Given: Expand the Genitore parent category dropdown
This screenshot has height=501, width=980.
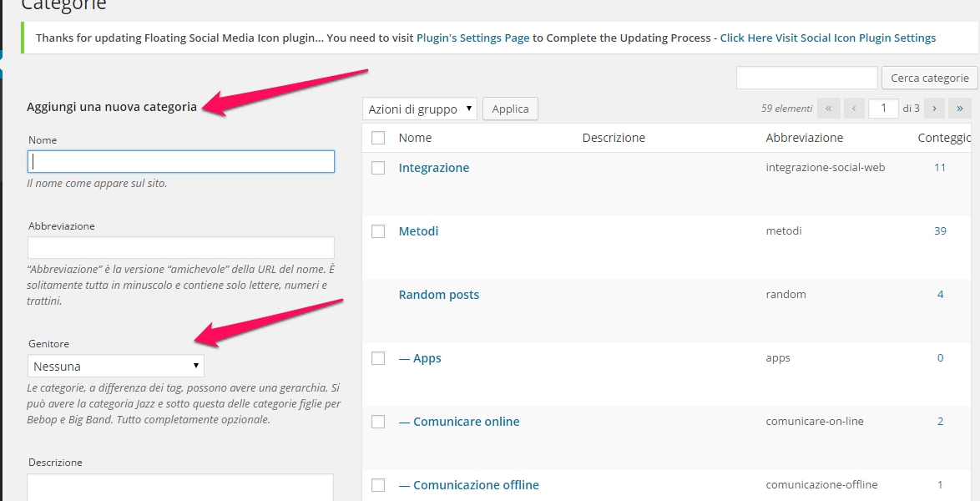Looking at the screenshot, I should point(116,366).
